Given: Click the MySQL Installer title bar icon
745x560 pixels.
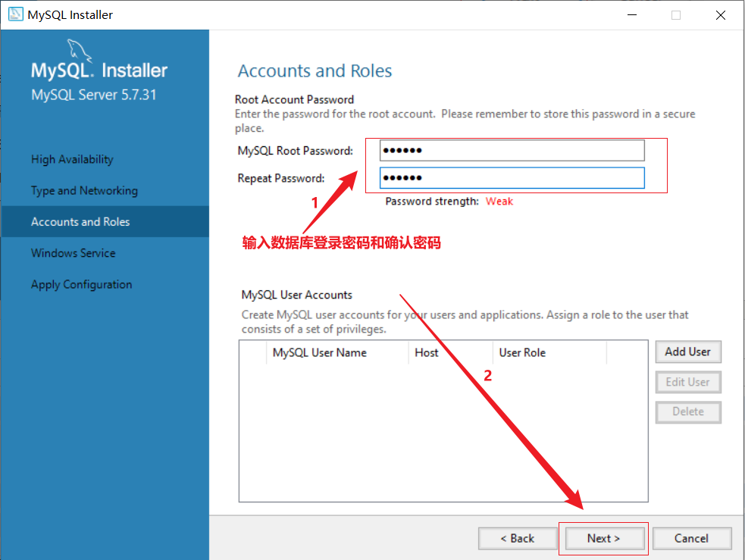Looking at the screenshot, I should (15, 14).
